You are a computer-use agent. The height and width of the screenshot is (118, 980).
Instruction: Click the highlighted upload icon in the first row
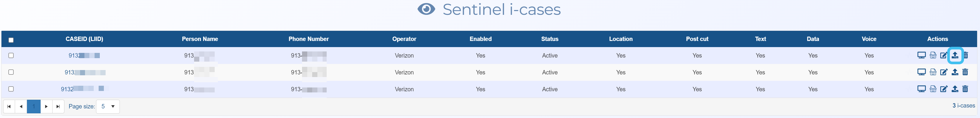pos(955,56)
